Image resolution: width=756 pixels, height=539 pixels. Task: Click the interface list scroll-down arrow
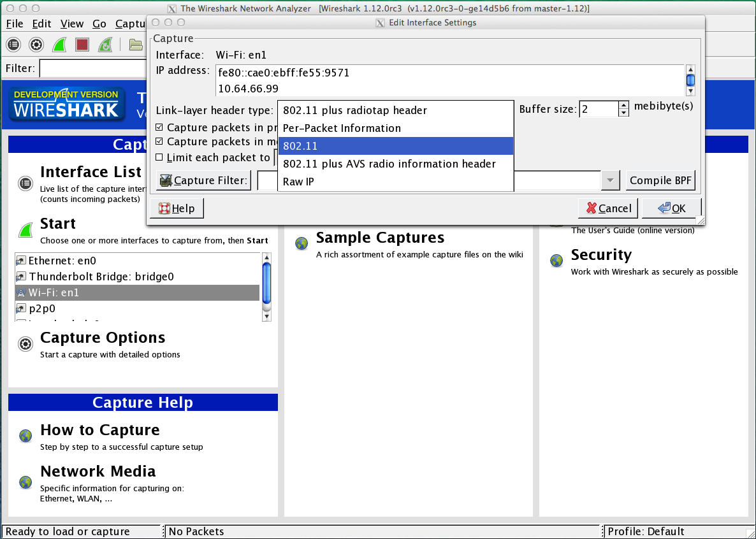tap(266, 316)
